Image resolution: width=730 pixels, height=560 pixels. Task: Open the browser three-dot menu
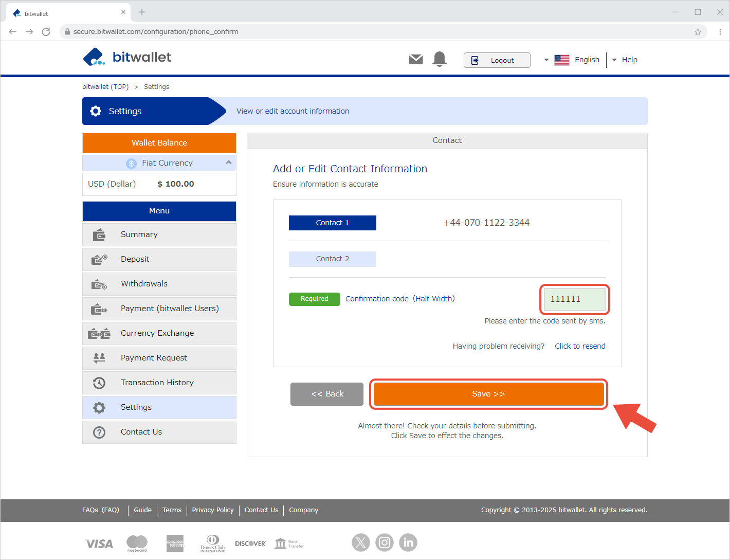720,32
